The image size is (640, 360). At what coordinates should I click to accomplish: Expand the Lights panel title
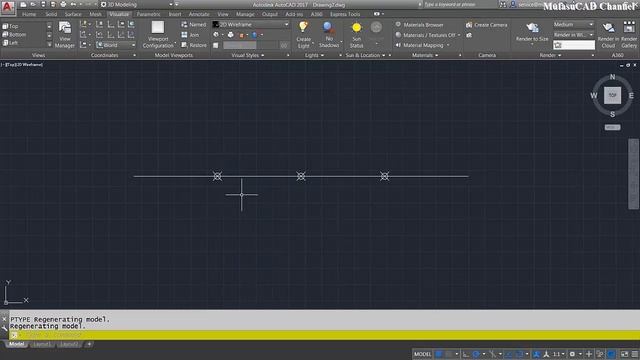pos(314,55)
